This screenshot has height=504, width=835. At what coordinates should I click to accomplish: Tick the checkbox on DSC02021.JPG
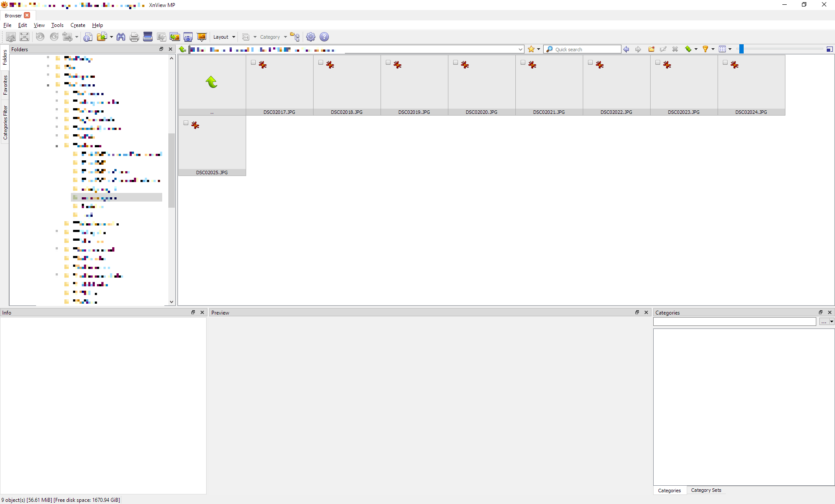click(x=523, y=63)
